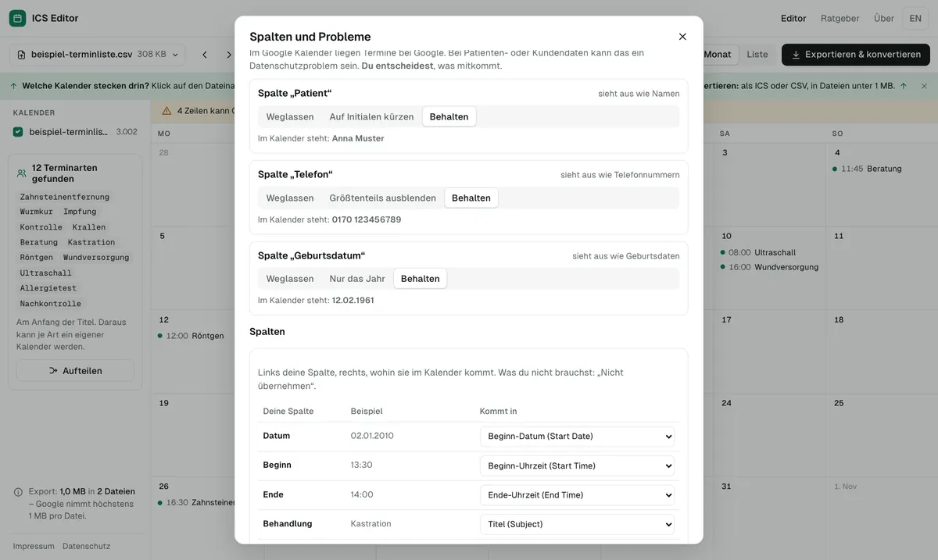Choose Weglassen for the Telefon column
Image resolution: width=938 pixels, height=560 pixels.
click(x=290, y=198)
